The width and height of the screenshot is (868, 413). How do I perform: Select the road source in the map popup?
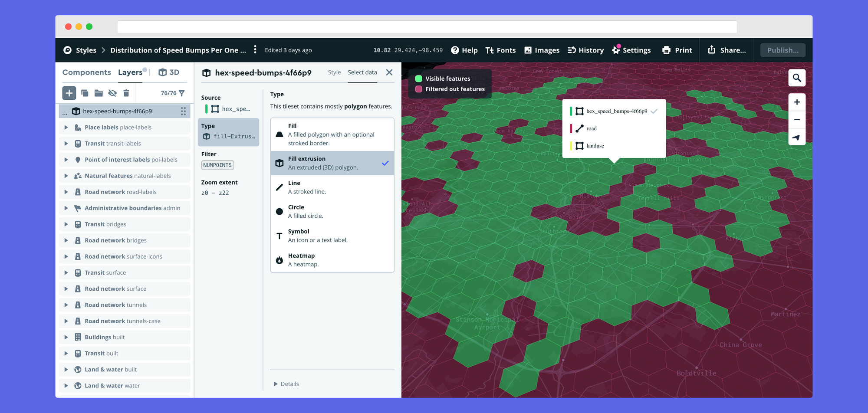click(x=591, y=129)
